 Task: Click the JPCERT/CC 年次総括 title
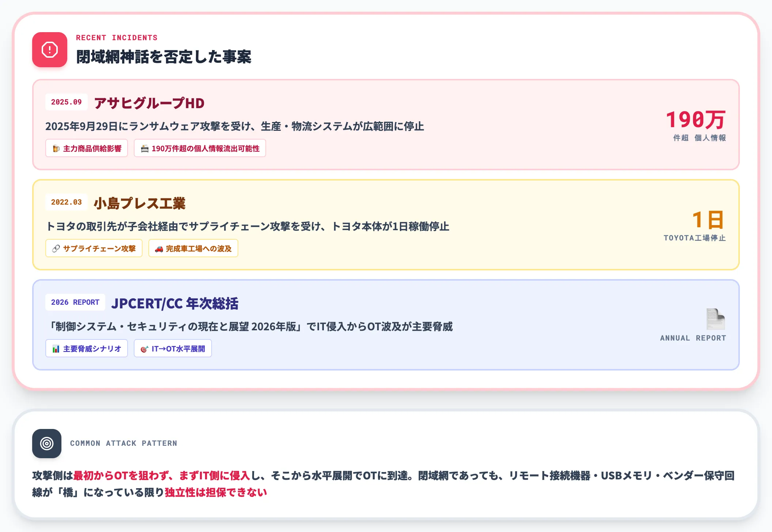tap(175, 303)
